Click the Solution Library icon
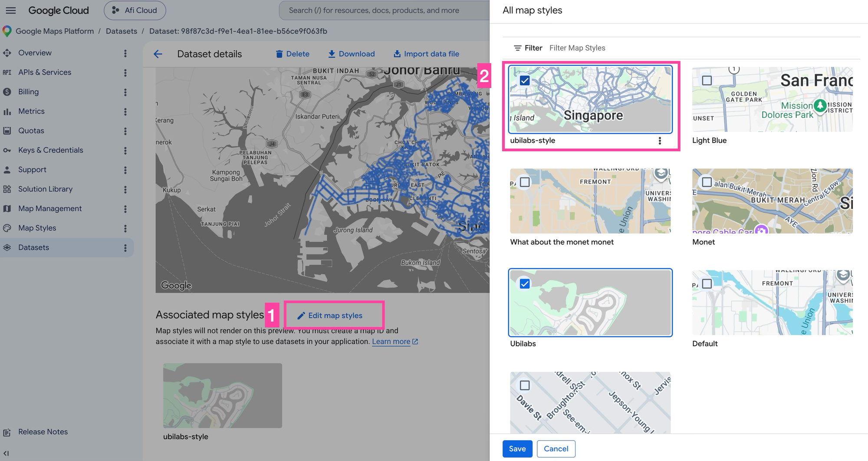This screenshot has width=868, height=461. click(7, 189)
